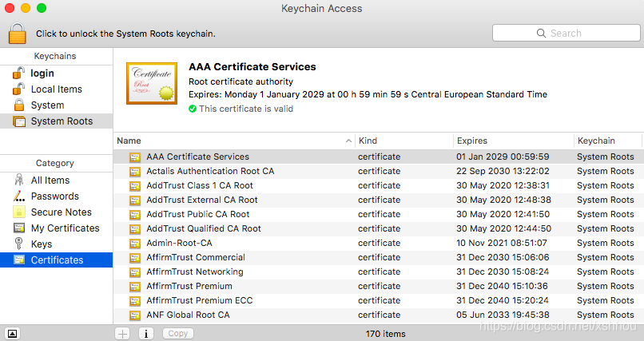
Task: Click the System Roots folder icon
Action: 19,121
